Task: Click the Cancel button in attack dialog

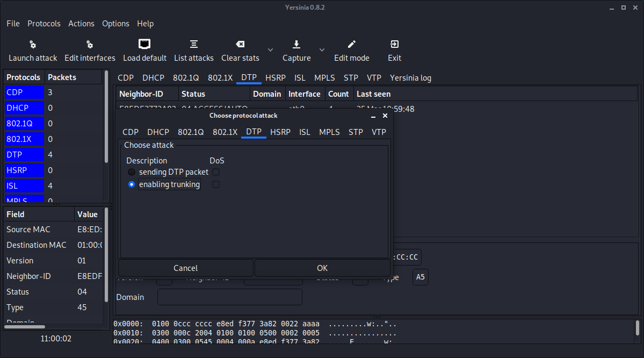Action: coord(186,268)
